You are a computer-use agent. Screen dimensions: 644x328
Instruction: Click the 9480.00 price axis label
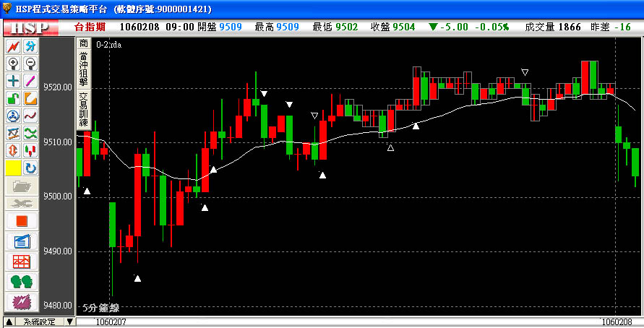coord(56,306)
